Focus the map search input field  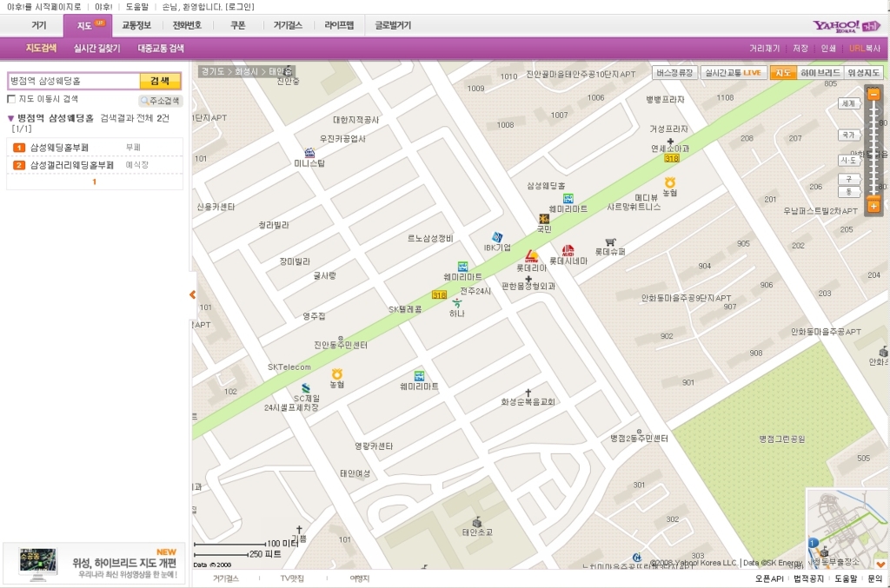point(74,81)
